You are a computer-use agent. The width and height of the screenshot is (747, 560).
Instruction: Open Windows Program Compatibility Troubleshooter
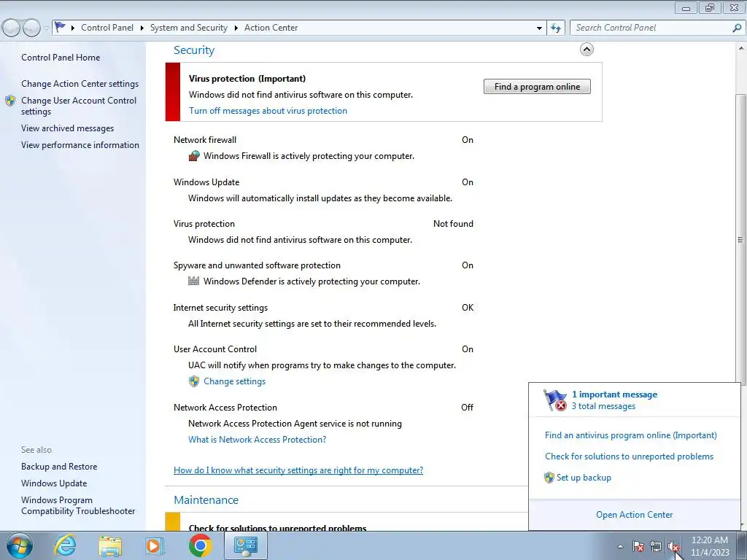click(78, 505)
